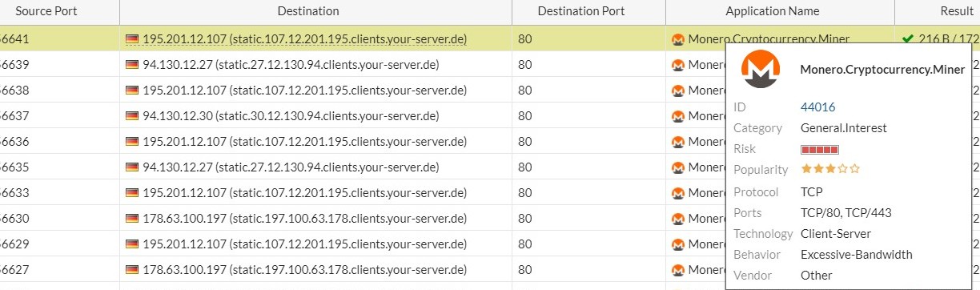Click the Monero icon in the highlighted first row
Screen dimensions: 980x290
[x=677, y=39]
